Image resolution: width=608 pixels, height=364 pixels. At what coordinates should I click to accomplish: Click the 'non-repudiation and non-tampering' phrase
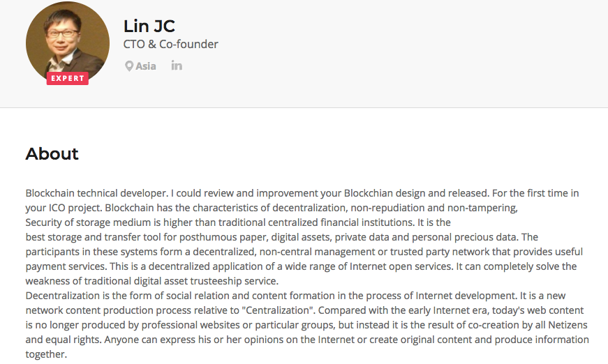click(x=434, y=208)
